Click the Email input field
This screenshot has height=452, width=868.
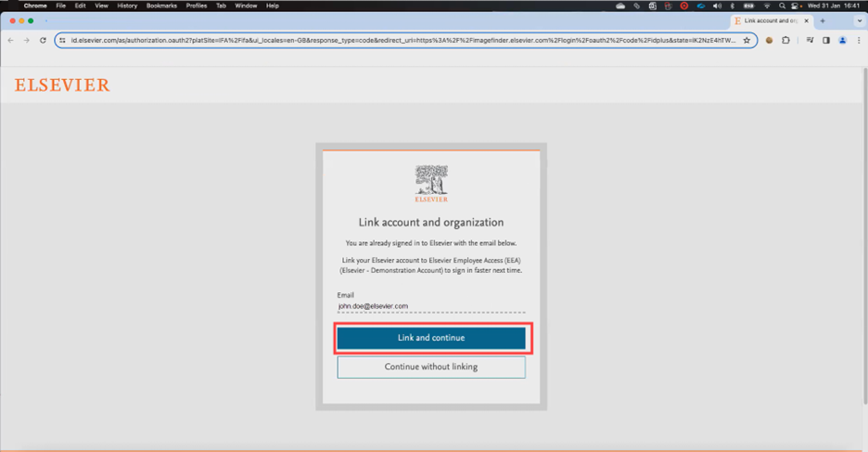[x=430, y=306]
